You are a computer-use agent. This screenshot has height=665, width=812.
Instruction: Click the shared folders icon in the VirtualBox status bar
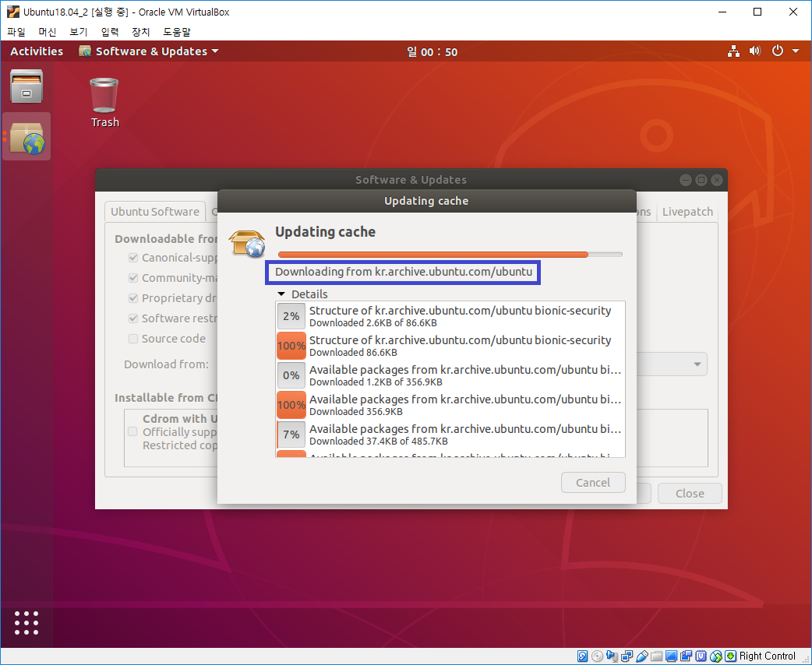(x=657, y=656)
